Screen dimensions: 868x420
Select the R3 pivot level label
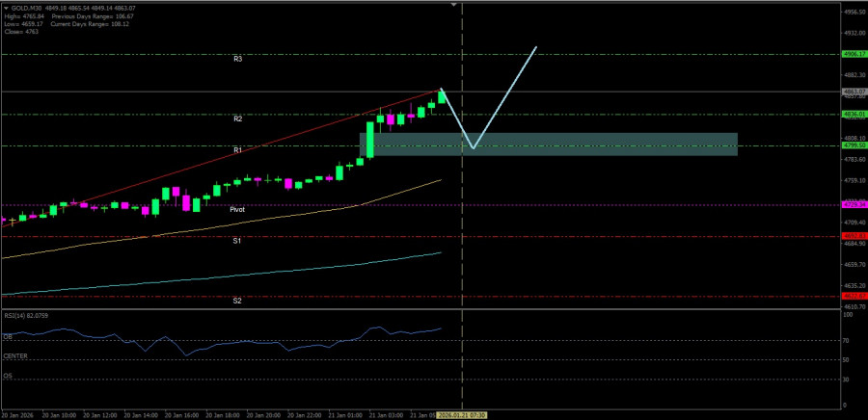coord(237,59)
